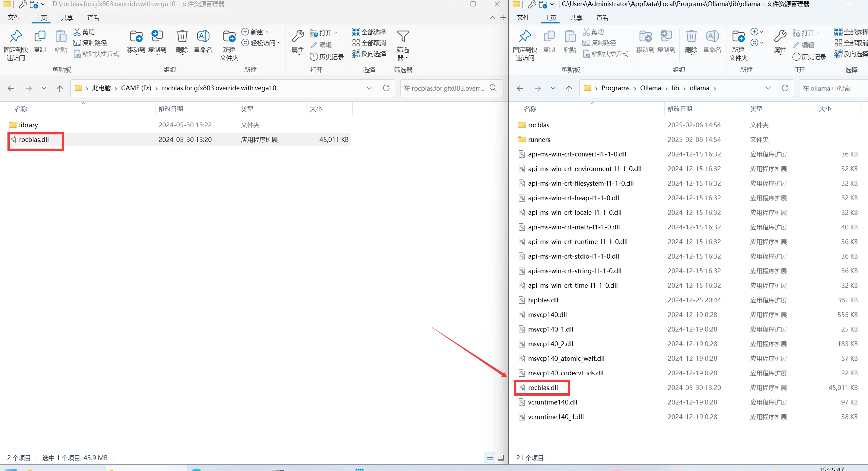Open recent locations dropdown in Ollama window
The image size is (868, 471).
(x=553, y=89)
